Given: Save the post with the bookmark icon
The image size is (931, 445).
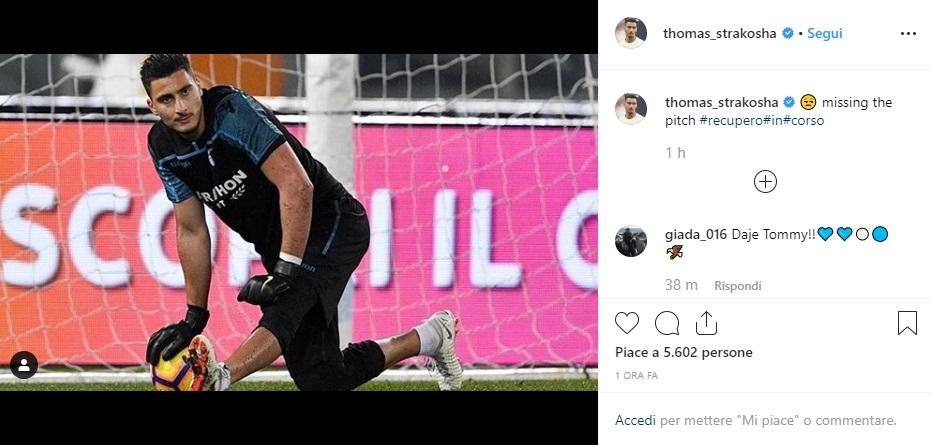Looking at the screenshot, I should (x=907, y=323).
